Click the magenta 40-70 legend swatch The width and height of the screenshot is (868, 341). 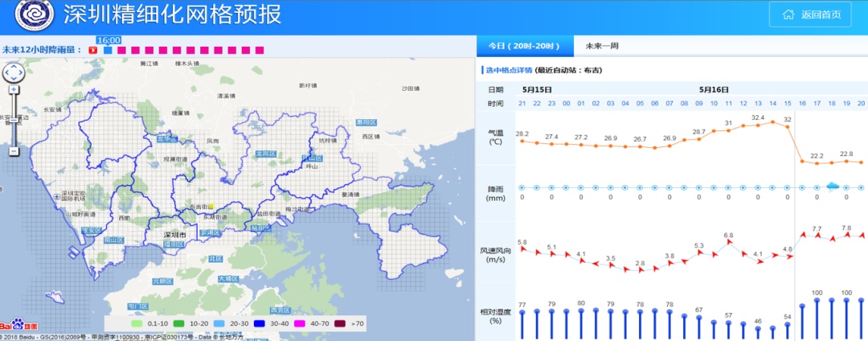[x=280, y=321]
